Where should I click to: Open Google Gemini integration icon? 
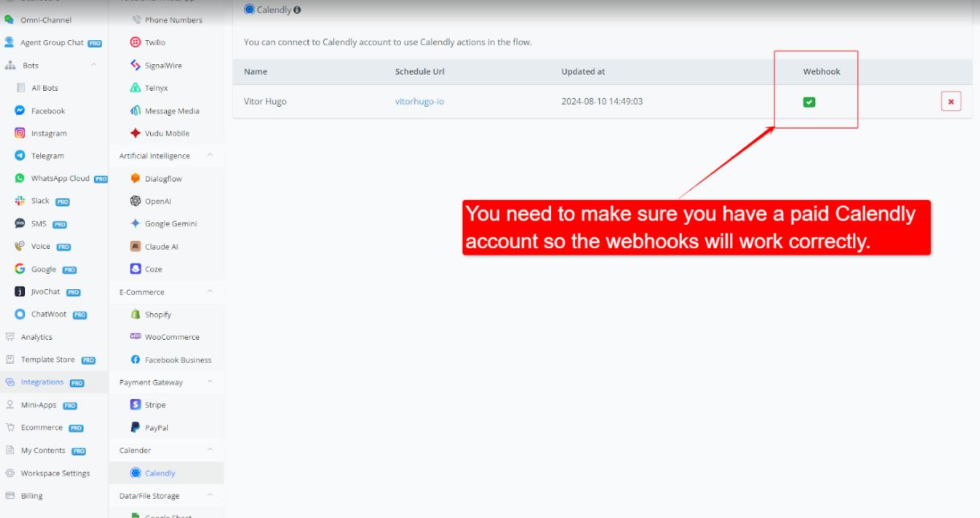click(x=136, y=224)
